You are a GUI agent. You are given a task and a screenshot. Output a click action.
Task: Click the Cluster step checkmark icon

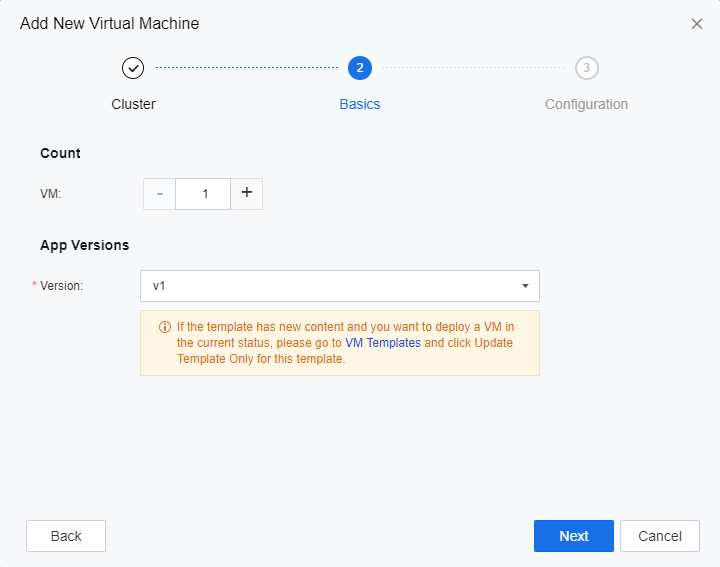[133, 68]
